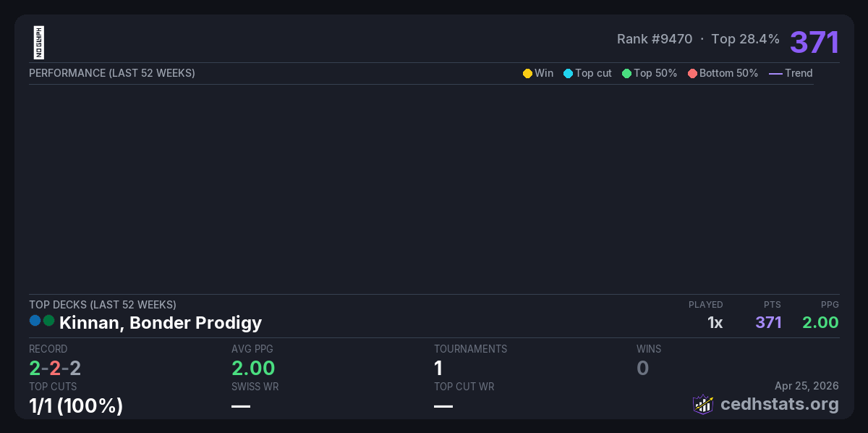
Task: Click the large 371 points score
Action: pyautogui.click(x=814, y=43)
